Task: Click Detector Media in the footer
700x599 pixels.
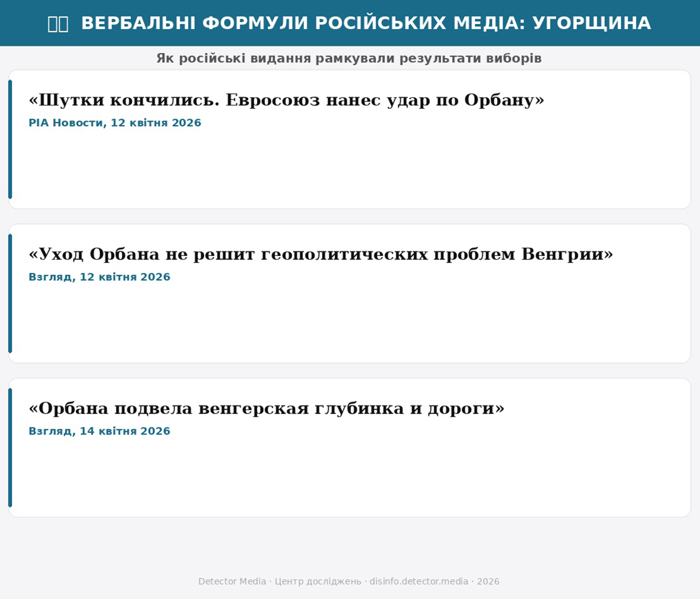Action: pyautogui.click(x=232, y=582)
